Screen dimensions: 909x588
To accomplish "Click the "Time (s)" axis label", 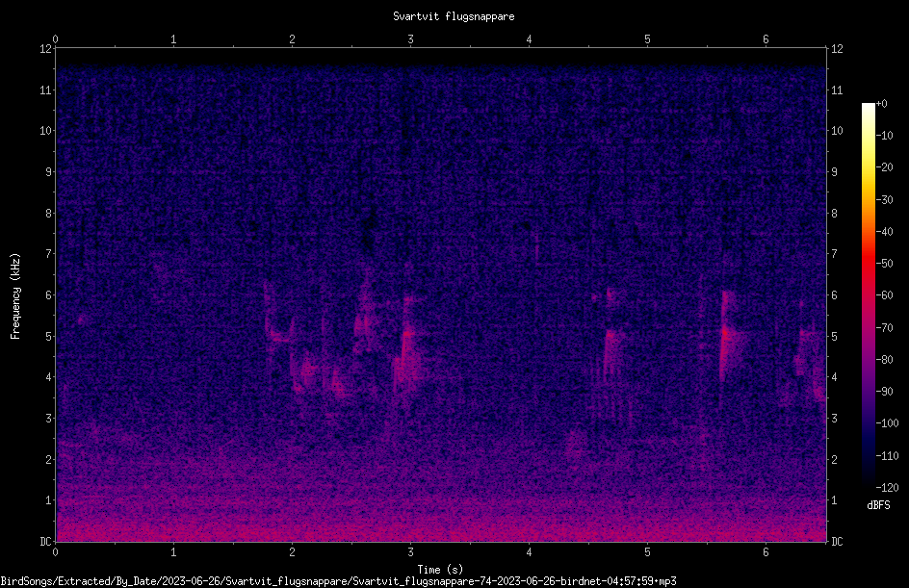I will (440, 570).
